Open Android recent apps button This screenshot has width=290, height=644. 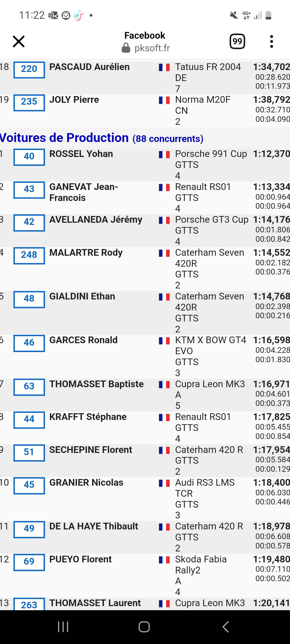pos(63,627)
